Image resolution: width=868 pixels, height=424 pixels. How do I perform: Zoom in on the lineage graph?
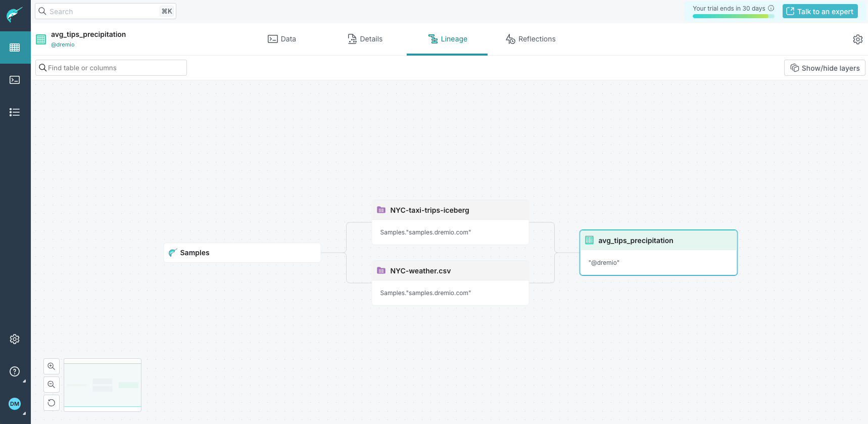tap(52, 366)
